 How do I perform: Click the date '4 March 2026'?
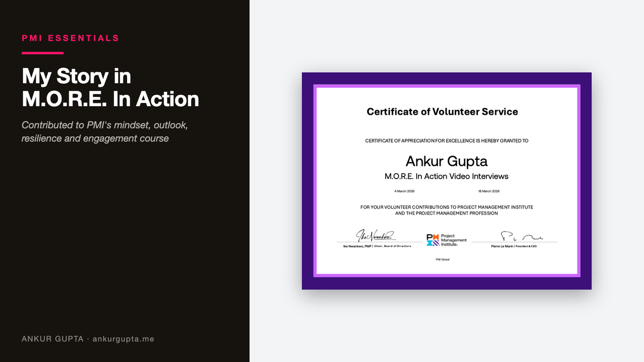point(404,191)
